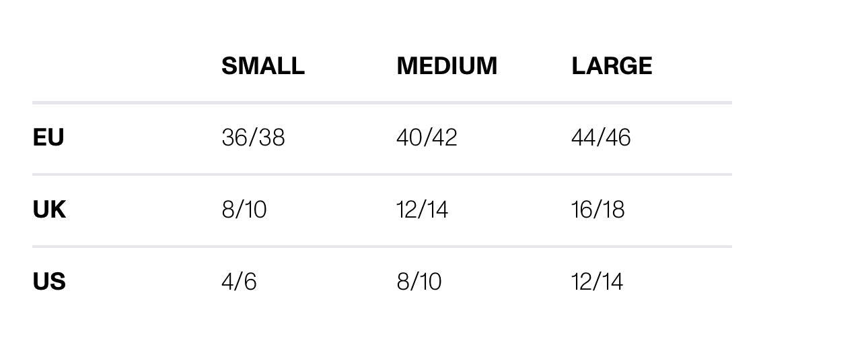Viewport: 868px width, 349px height.
Task: Click EU small size 36/38
Action: pyautogui.click(x=253, y=137)
